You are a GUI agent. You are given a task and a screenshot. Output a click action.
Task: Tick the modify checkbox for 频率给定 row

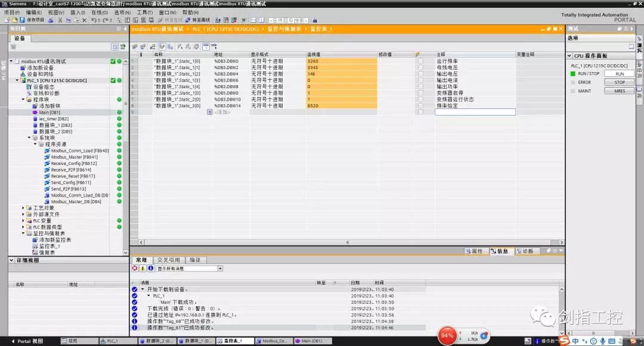tap(420, 105)
